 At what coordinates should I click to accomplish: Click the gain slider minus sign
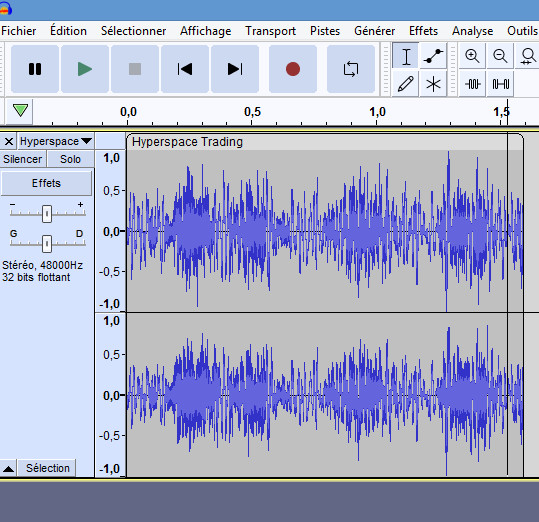tap(13, 204)
